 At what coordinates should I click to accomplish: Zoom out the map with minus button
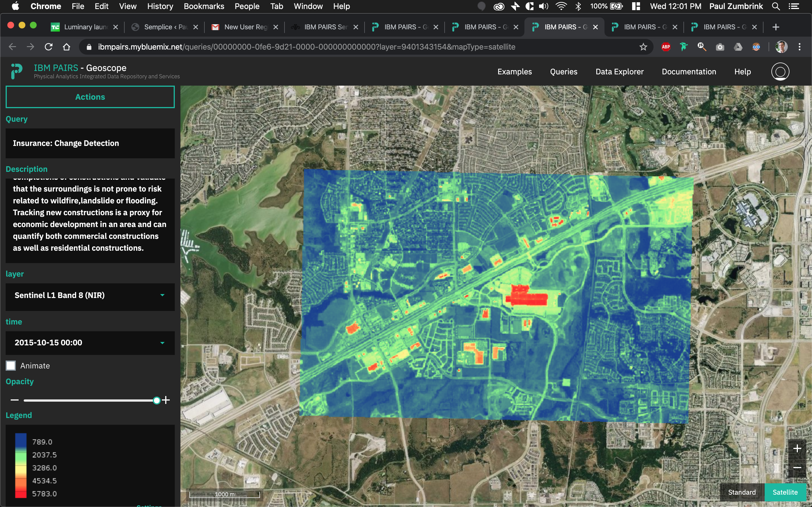click(797, 468)
